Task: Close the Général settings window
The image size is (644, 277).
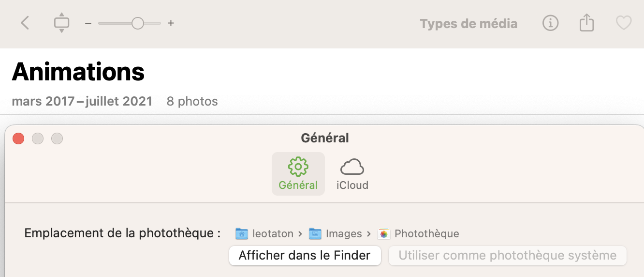Action: (x=18, y=138)
